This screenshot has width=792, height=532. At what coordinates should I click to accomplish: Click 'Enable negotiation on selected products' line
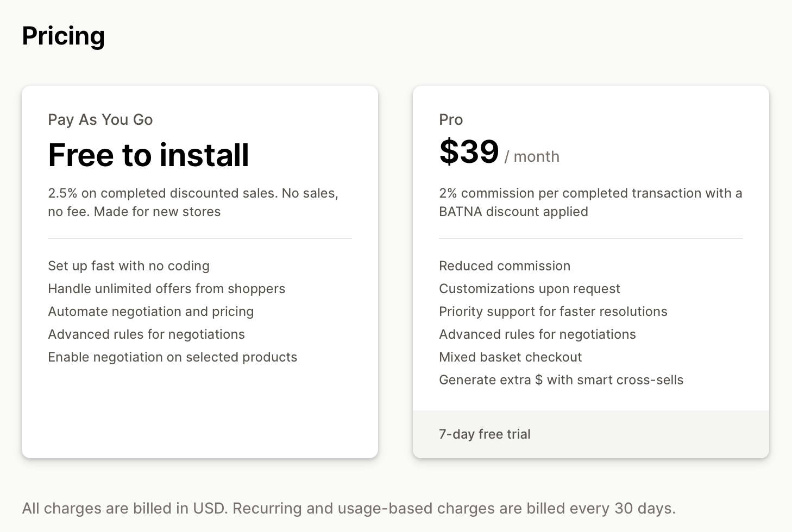coord(173,357)
